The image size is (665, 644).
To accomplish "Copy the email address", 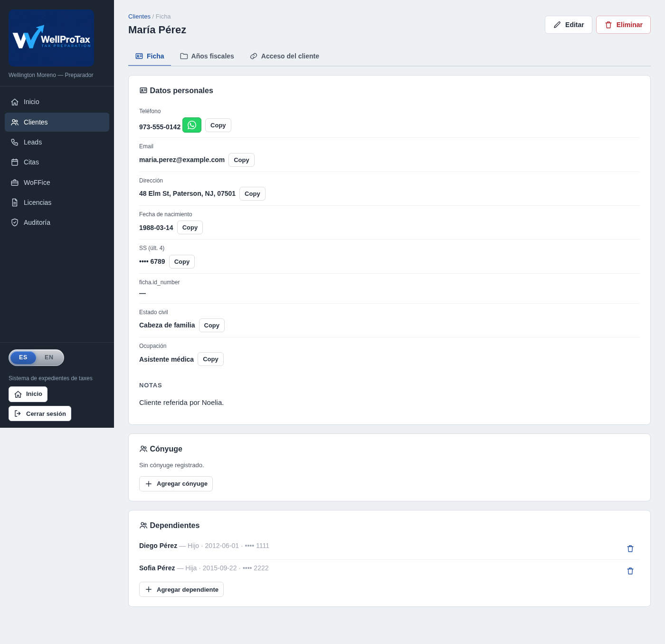I will [241, 160].
